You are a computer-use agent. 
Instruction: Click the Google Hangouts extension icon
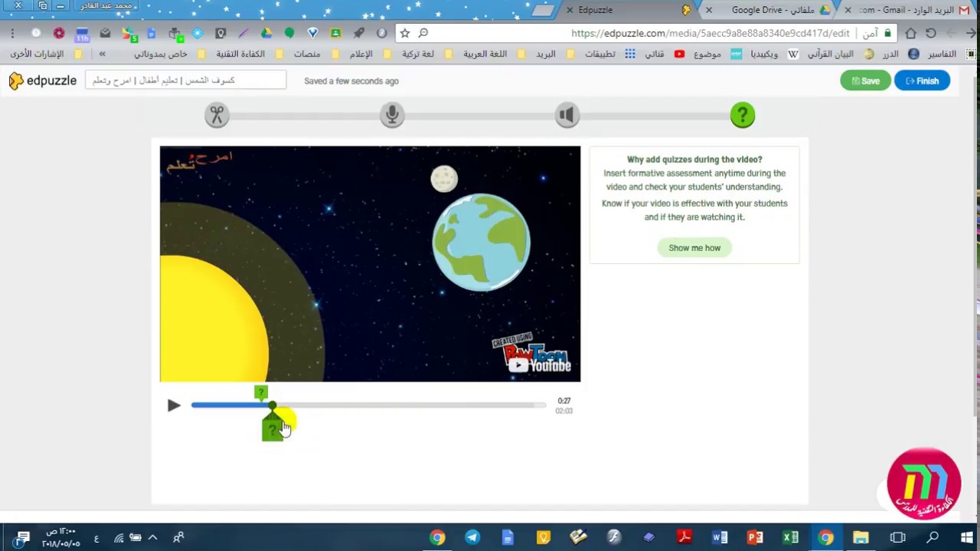pyautogui.click(x=289, y=33)
